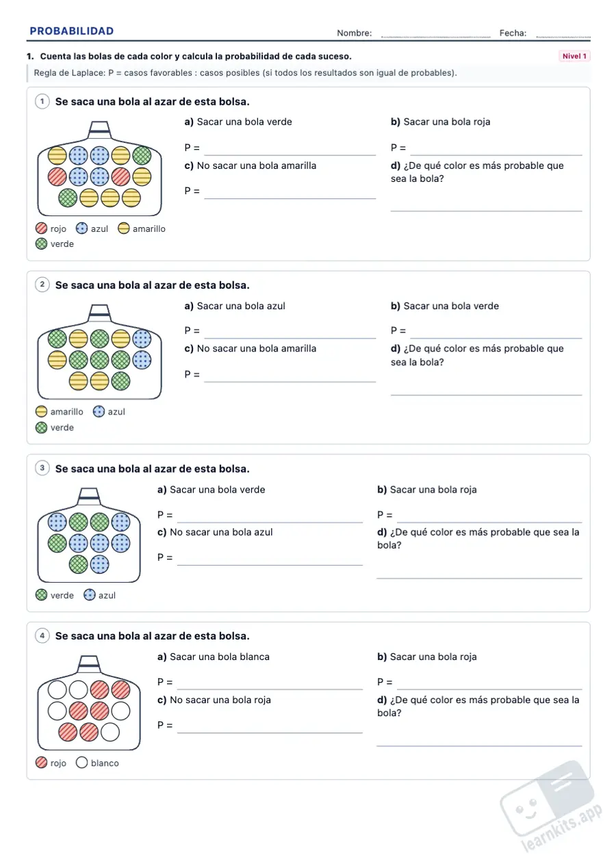Click answer line for 'Sacar una bola blanca'
Viewport: 616px width, 868px height.
[x=270, y=689]
